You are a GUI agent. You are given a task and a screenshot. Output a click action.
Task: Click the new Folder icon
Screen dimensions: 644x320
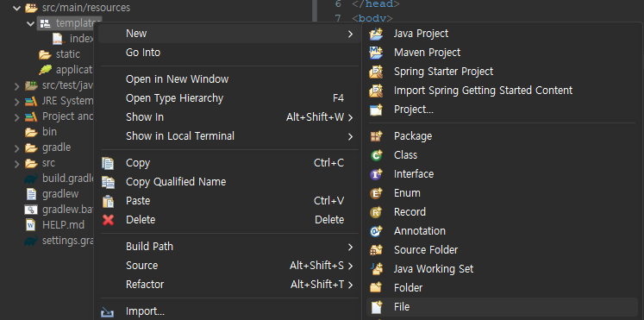click(x=376, y=287)
